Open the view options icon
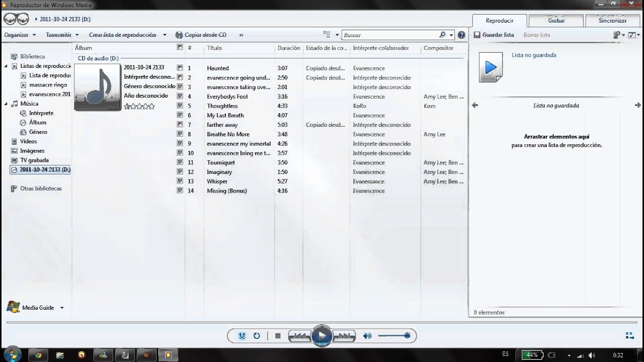Screen dimensions: 644x362 point(327,35)
